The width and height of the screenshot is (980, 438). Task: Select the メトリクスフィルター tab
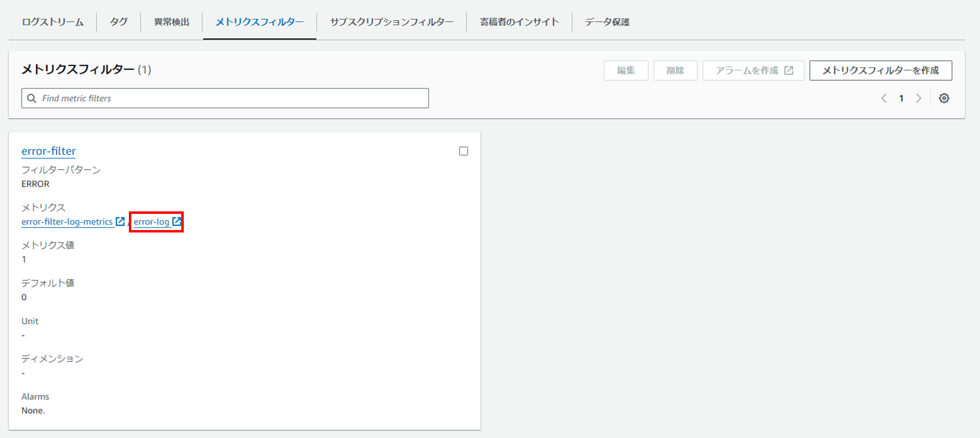(x=260, y=22)
